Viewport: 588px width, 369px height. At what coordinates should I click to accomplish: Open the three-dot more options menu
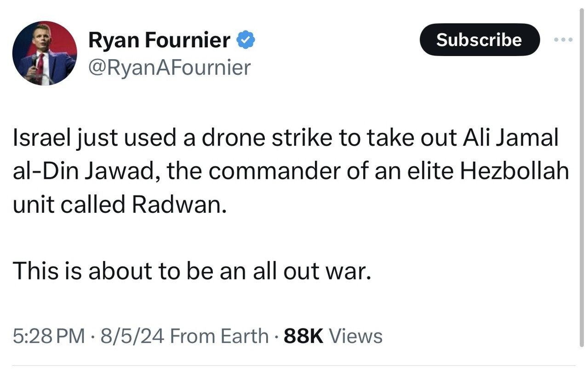(563, 40)
